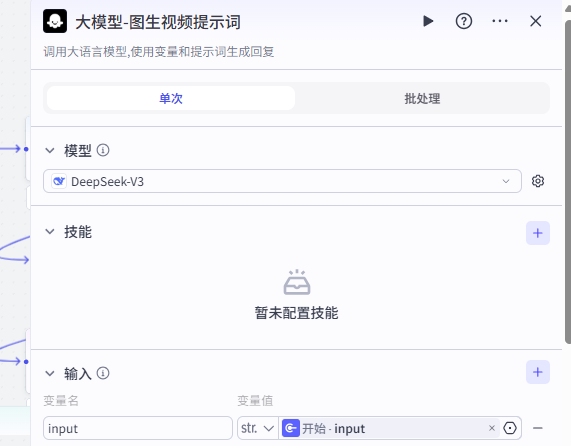Run the node with the play icon
Viewport: 571px width, 446px height.
[428, 21]
